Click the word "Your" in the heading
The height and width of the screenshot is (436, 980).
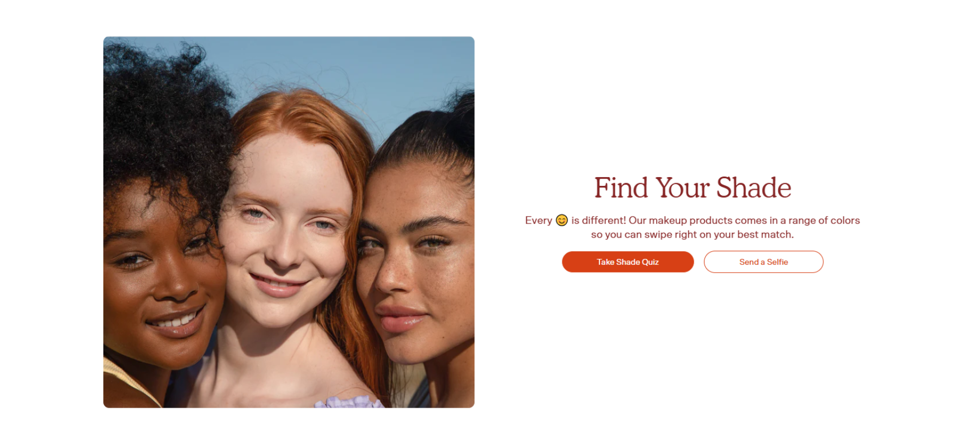pos(682,188)
